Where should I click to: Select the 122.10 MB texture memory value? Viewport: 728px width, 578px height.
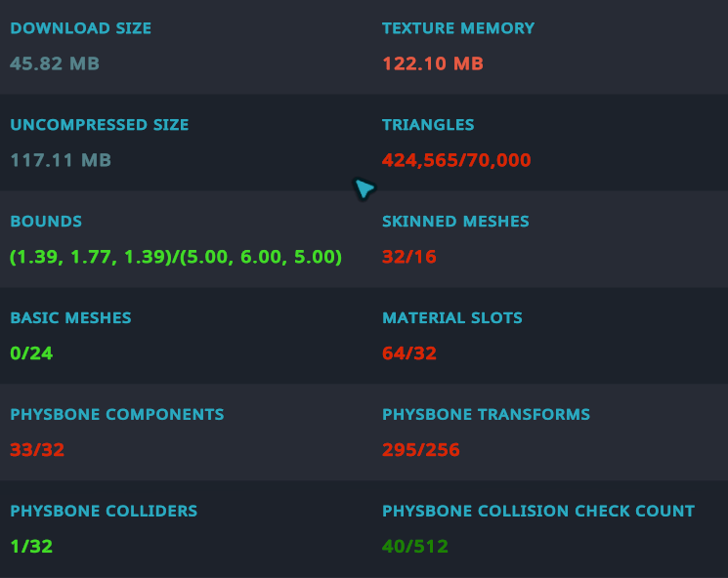(433, 63)
